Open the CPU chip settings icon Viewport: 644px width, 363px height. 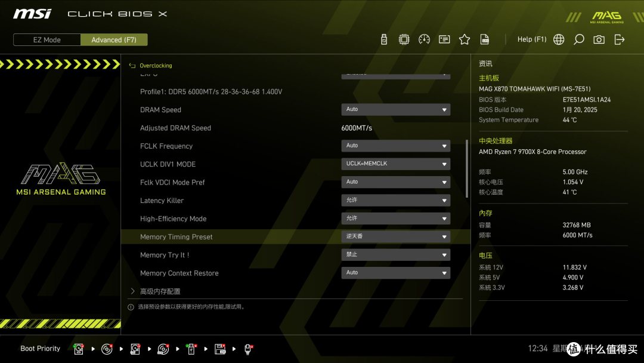tap(404, 39)
